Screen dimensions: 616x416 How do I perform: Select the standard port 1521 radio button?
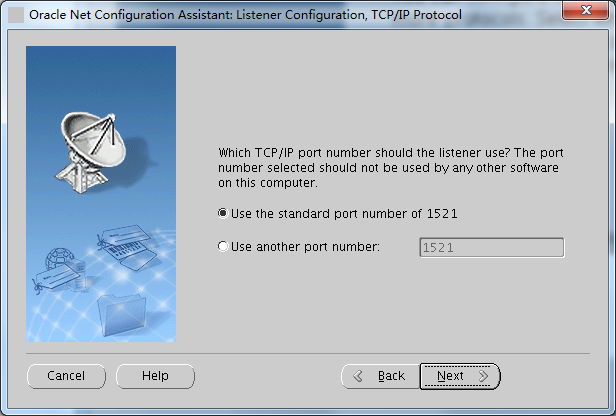(x=223, y=213)
